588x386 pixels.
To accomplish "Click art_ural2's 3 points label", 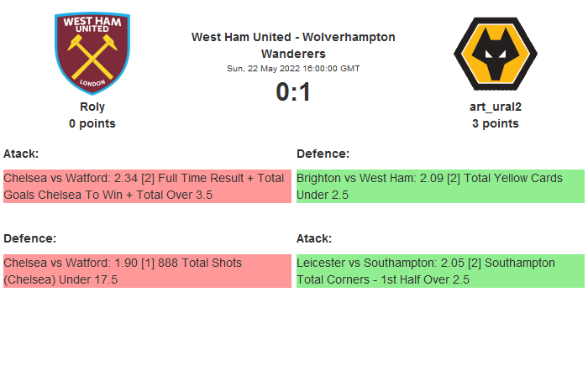I will 495,123.
